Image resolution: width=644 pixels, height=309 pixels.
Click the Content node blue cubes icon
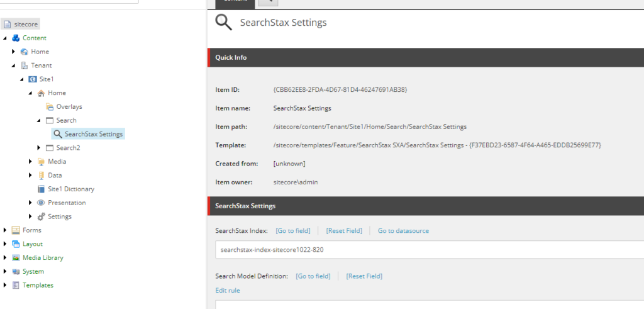pos(16,38)
